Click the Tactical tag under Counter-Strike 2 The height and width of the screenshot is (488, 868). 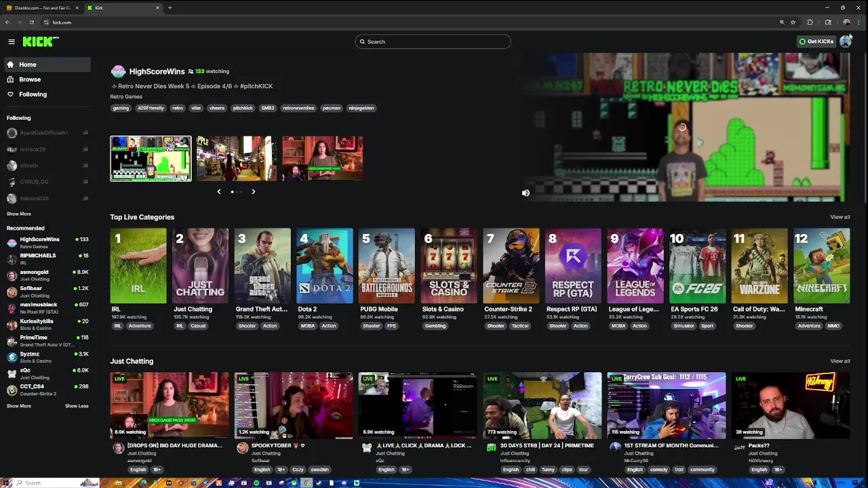[x=520, y=326]
